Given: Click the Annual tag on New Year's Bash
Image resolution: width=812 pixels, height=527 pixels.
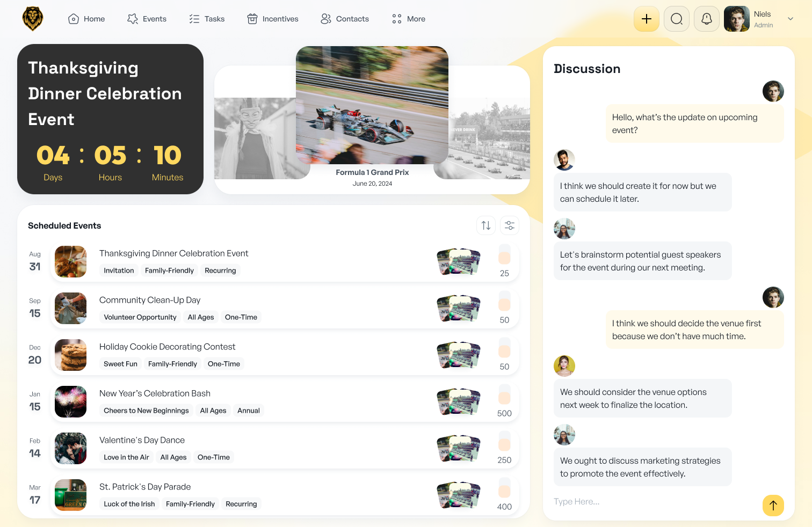Looking at the screenshot, I should pos(249,411).
